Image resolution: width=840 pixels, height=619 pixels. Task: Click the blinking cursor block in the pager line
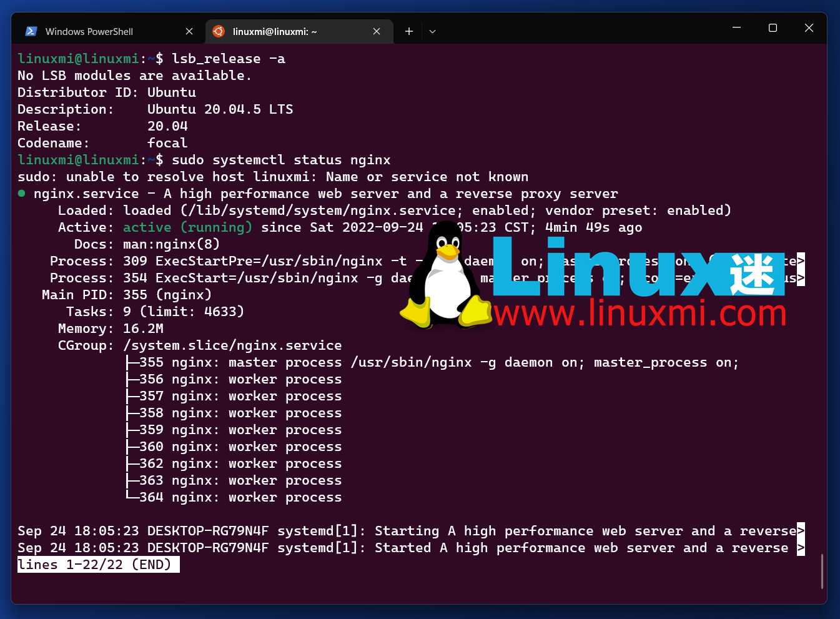pos(174,564)
